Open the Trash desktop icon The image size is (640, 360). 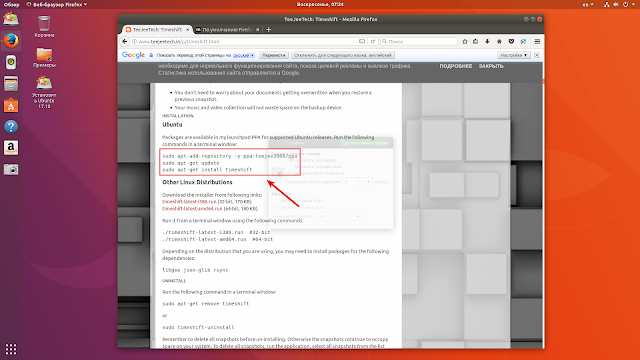pyautogui.click(x=44, y=27)
